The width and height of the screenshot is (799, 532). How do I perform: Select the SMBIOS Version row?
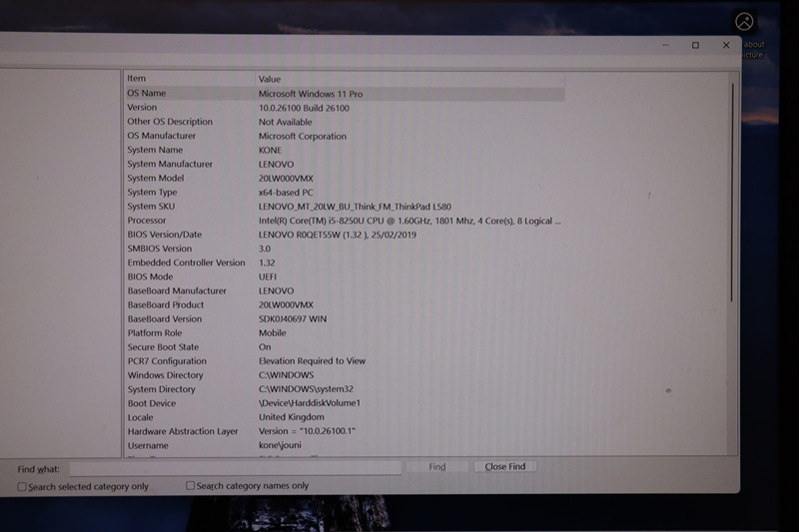coord(344,249)
